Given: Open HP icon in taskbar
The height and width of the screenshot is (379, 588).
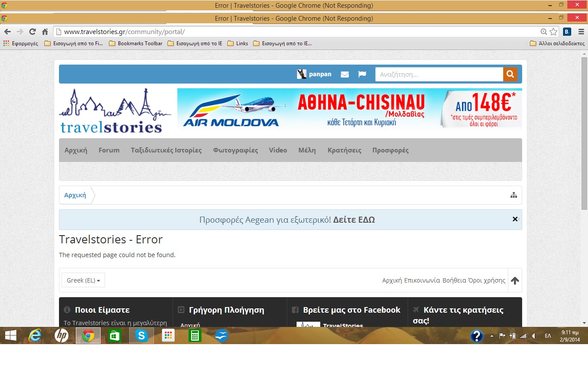Looking at the screenshot, I should (62, 336).
